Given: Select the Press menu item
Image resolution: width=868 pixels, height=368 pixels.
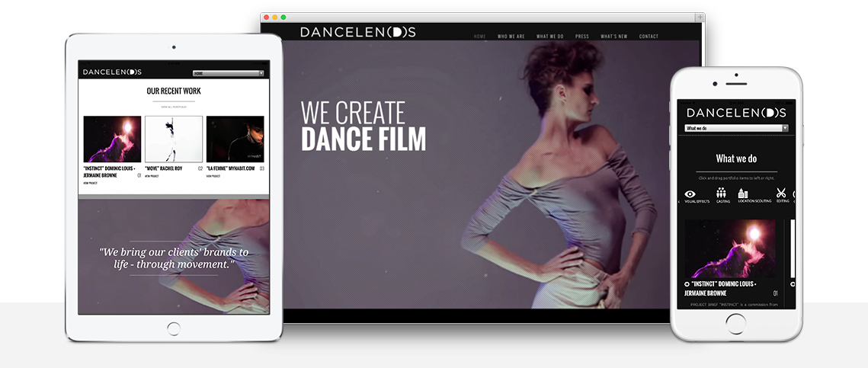Looking at the screenshot, I should click(582, 37).
